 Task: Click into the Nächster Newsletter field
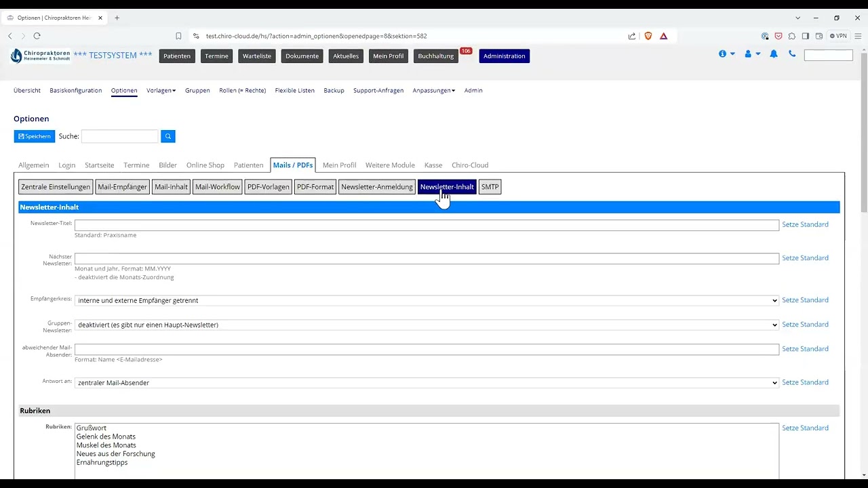(x=427, y=258)
